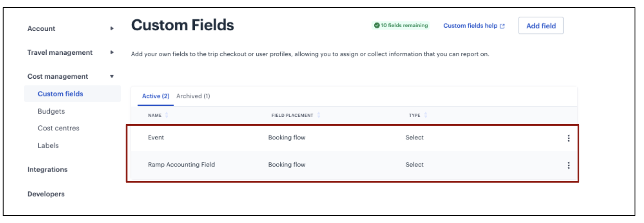Click the Add field button
This screenshot has height=223, width=644.
[541, 26]
